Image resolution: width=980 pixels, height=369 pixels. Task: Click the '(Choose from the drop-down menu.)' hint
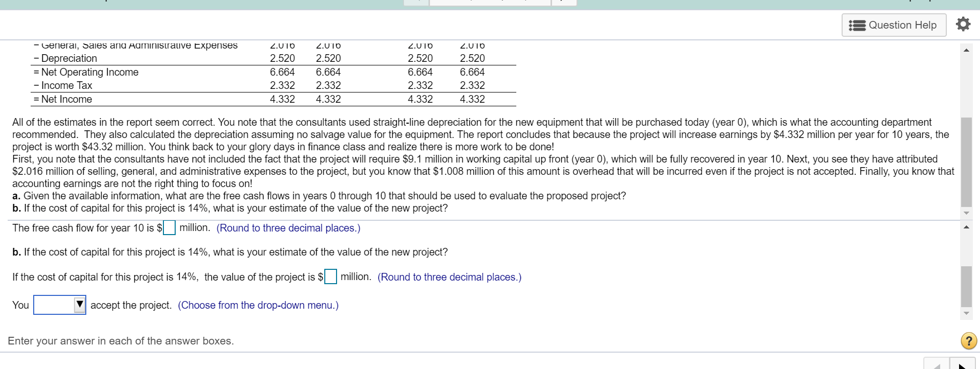coord(258,305)
